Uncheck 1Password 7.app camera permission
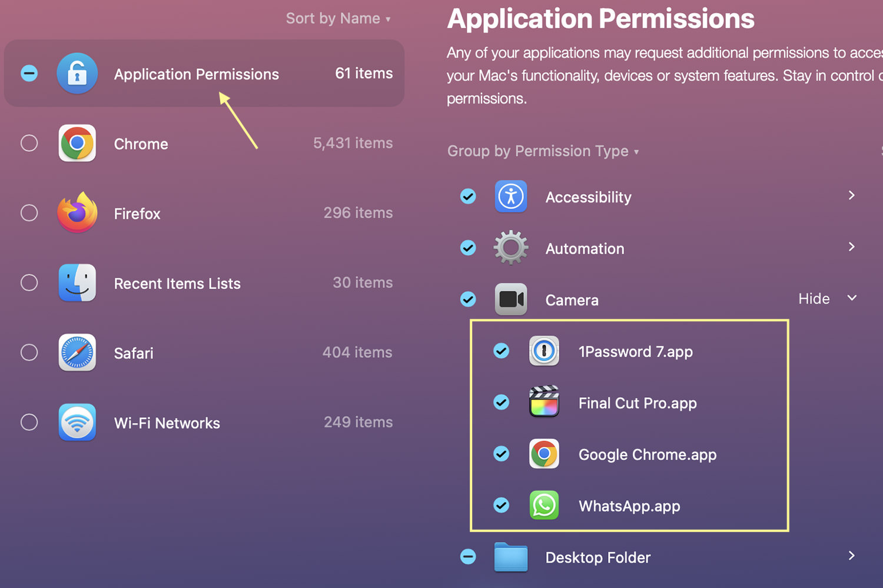This screenshot has width=883, height=588. point(501,351)
